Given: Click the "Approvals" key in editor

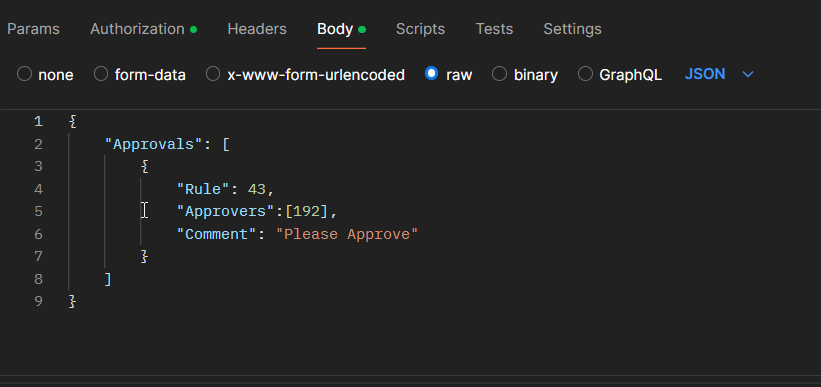Looking at the screenshot, I should click(x=153, y=145).
